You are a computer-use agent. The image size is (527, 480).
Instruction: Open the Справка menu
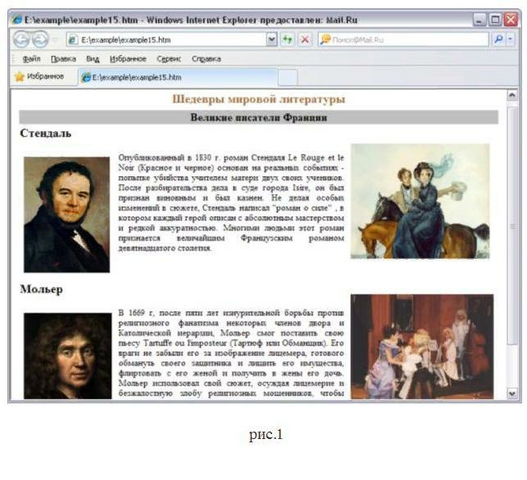[206, 59]
